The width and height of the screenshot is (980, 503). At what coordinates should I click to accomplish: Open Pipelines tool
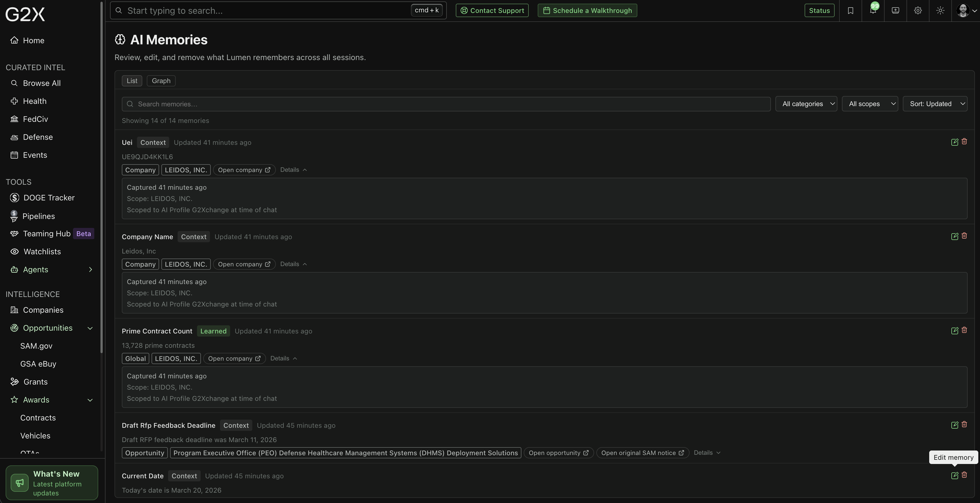[x=33, y=216]
